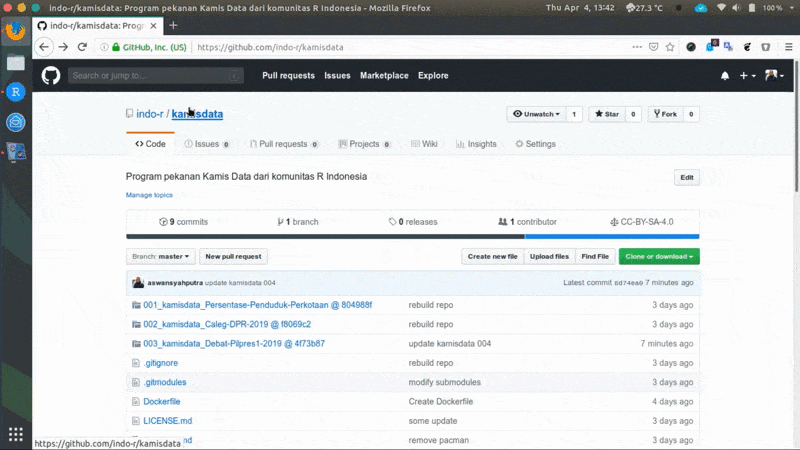Viewport: 800px width, 450px height.
Task: Open the plus create-new menu
Action: point(747,76)
